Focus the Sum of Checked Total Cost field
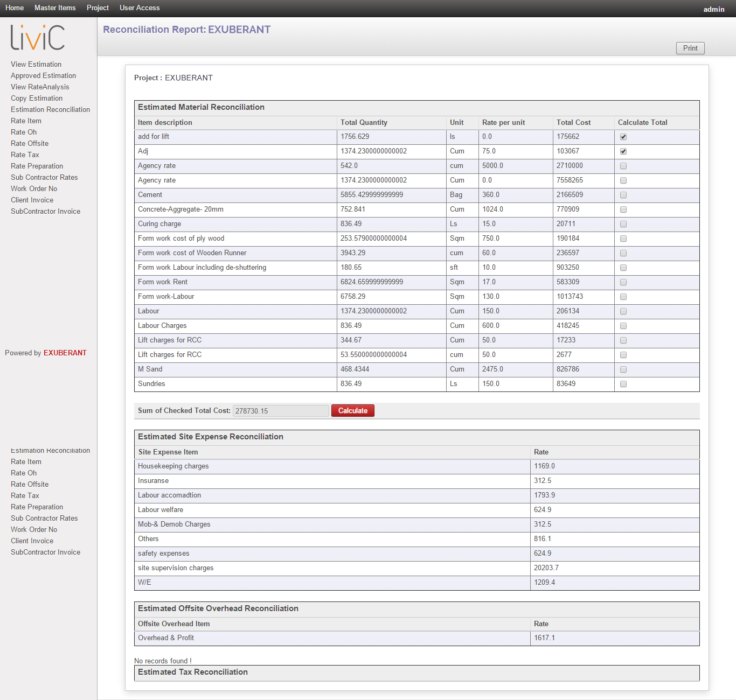 click(281, 411)
